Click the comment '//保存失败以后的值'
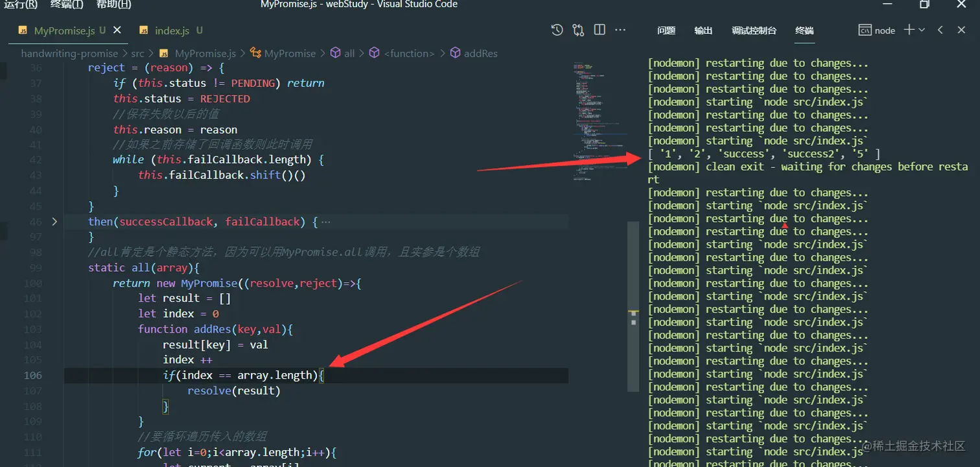 166,114
